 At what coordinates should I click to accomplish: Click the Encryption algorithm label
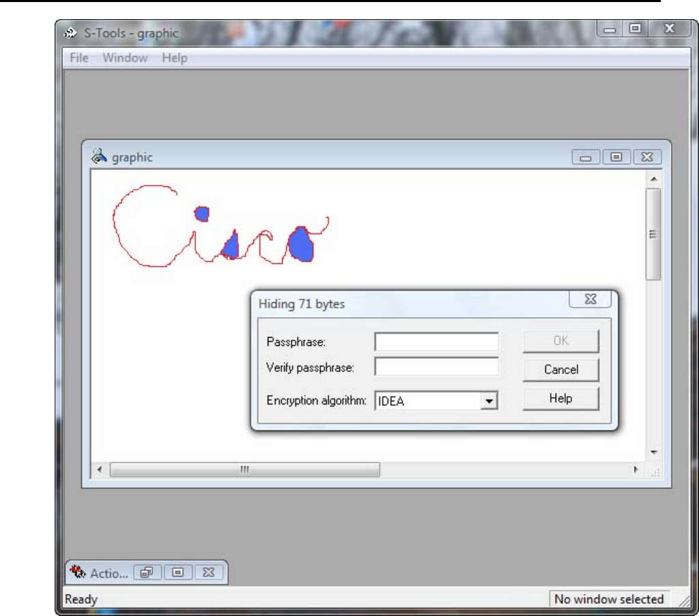(x=316, y=401)
